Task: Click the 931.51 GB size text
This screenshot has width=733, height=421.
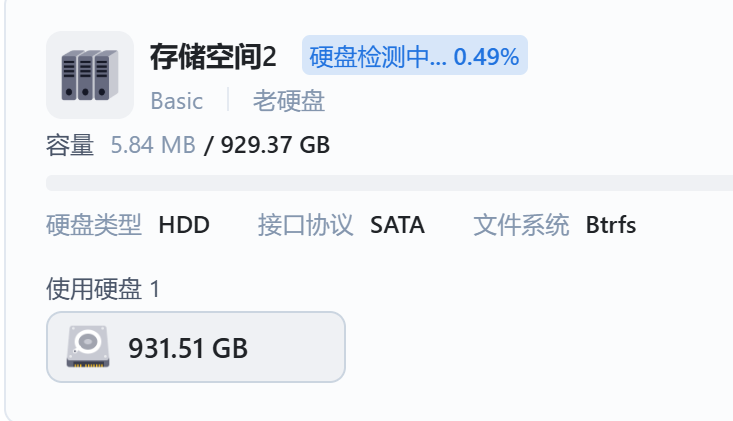Action: click(x=188, y=348)
